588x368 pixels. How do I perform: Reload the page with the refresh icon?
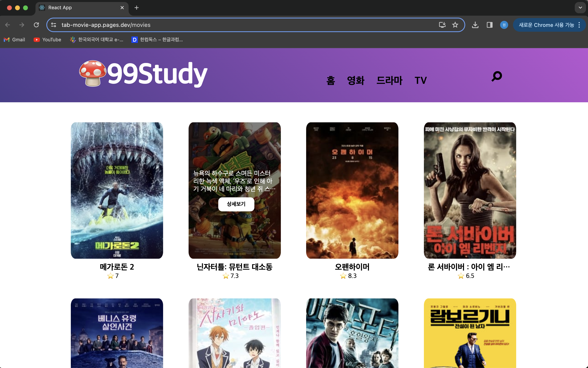pos(36,25)
